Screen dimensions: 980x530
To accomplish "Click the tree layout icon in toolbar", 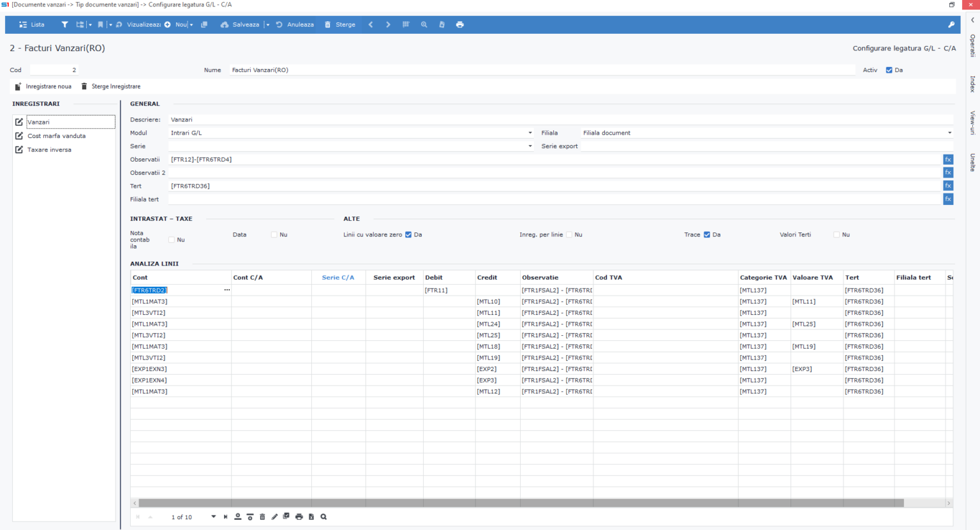I will 80,25.
